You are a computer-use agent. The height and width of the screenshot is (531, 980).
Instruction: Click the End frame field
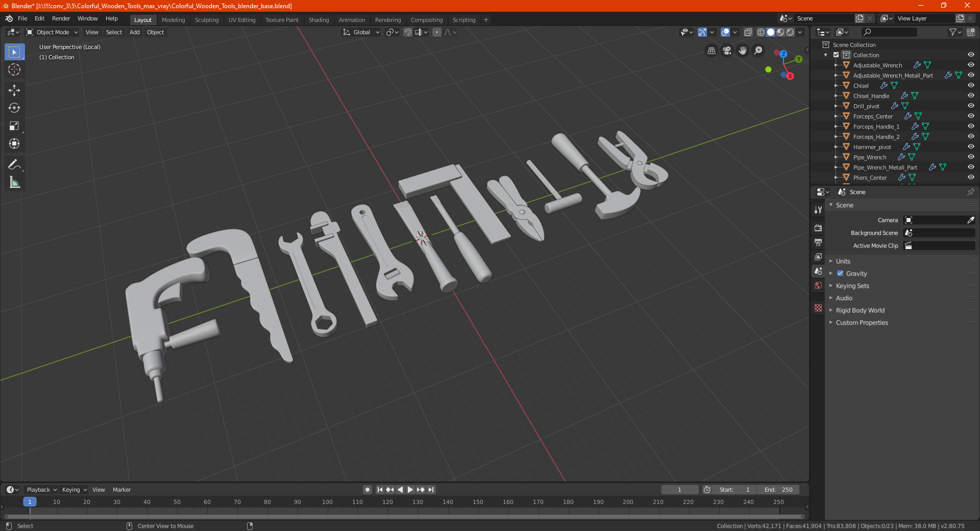coord(778,490)
